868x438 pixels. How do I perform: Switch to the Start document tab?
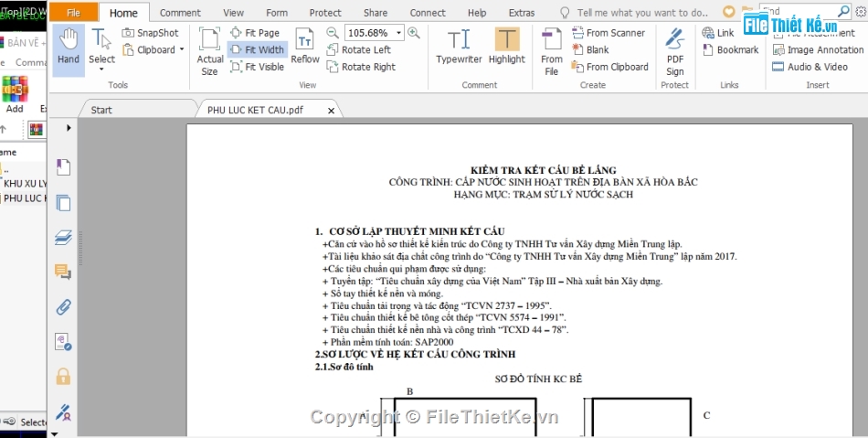[138, 110]
